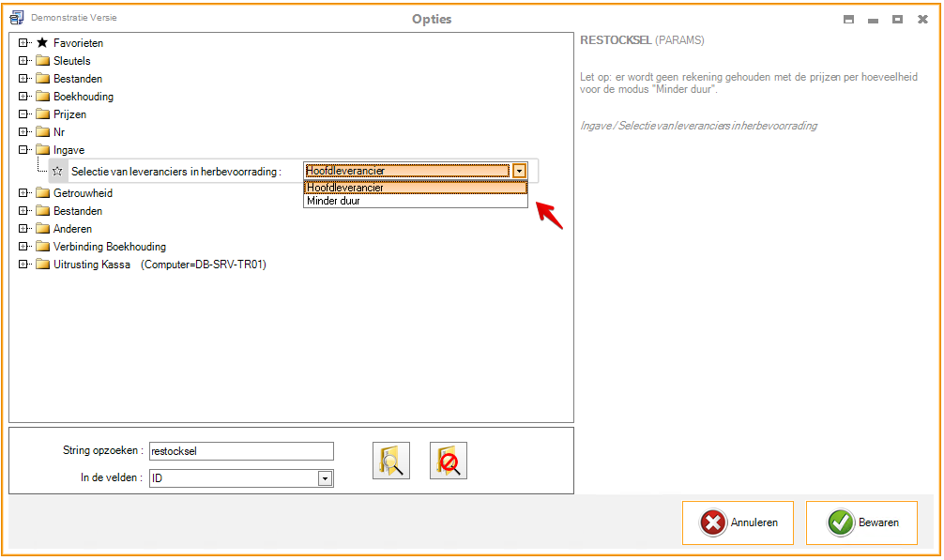This screenshot has height=560, width=944.
Task: Click the Boekhouding folder icon
Action: pyautogui.click(x=42, y=97)
